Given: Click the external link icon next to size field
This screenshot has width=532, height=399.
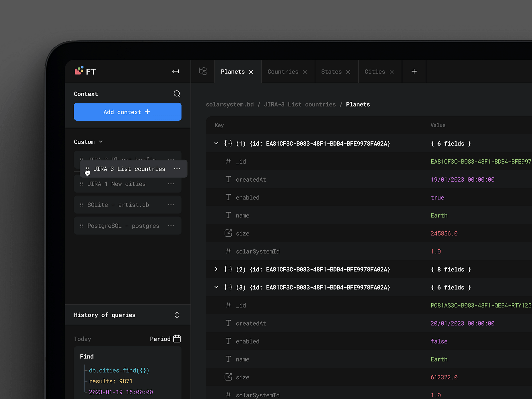Looking at the screenshot, I should tap(228, 233).
